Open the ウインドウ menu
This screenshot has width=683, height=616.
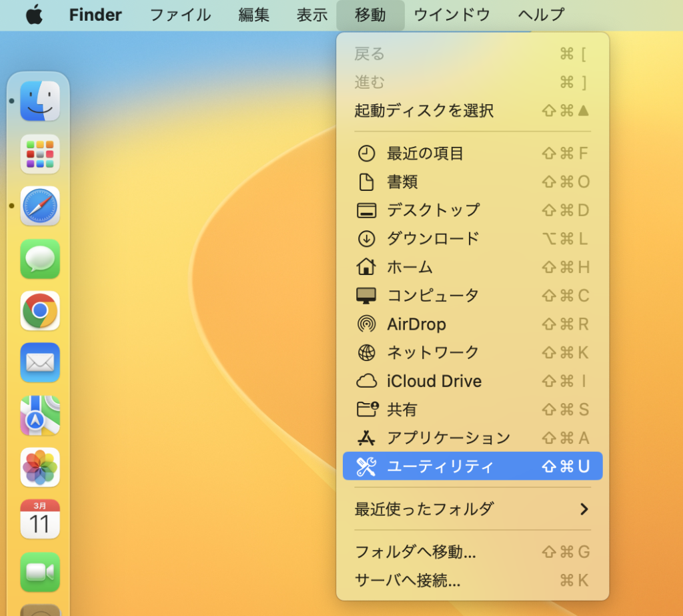(x=452, y=15)
